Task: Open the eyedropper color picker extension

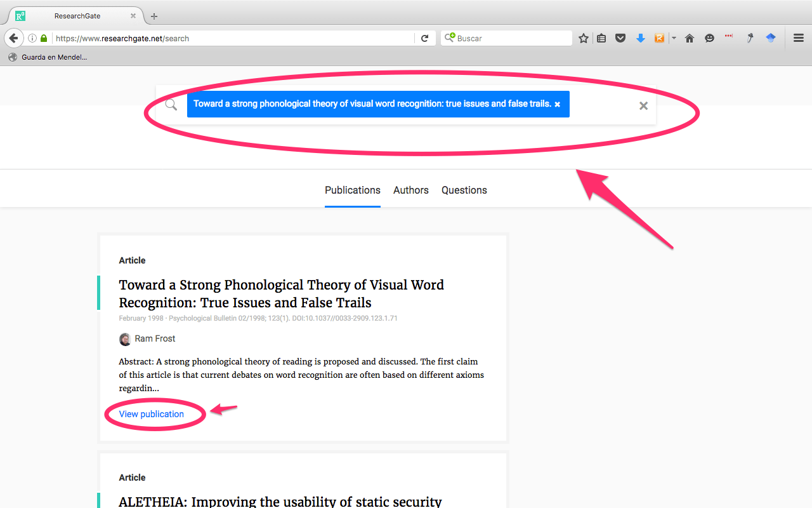Action: pos(750,38)
